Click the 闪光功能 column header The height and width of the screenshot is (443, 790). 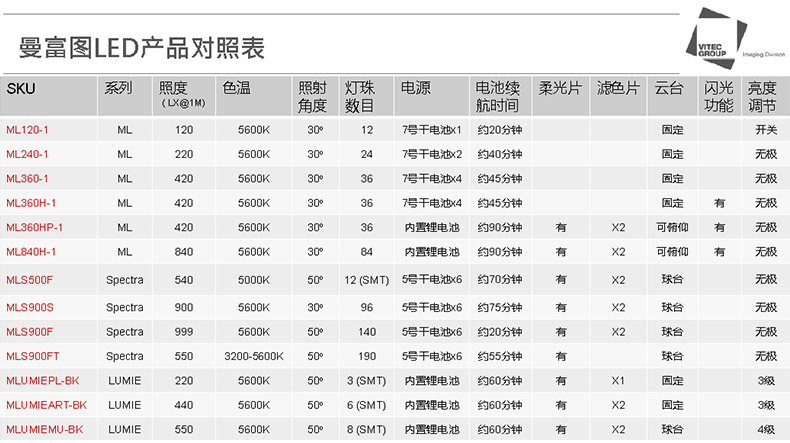coord(718,97)
